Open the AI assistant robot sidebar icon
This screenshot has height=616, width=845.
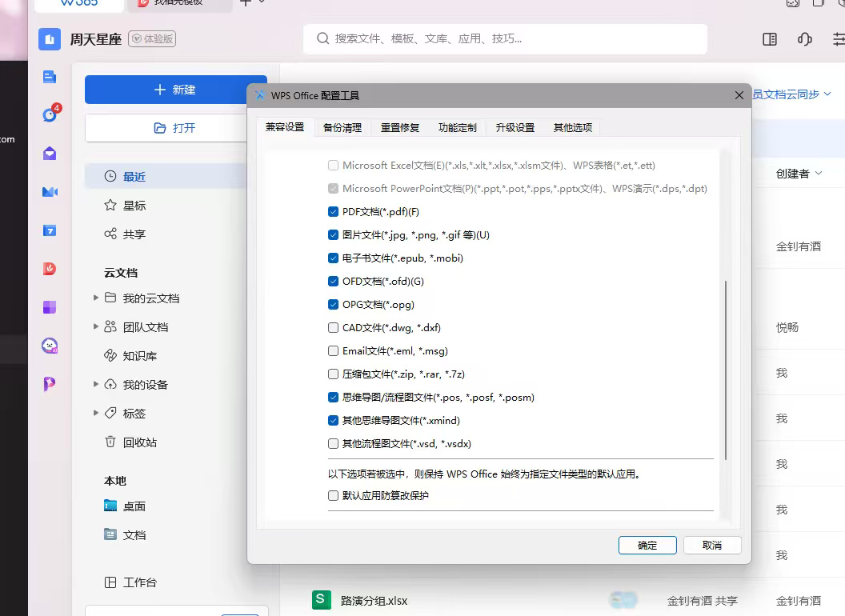(x=50, y=346)
